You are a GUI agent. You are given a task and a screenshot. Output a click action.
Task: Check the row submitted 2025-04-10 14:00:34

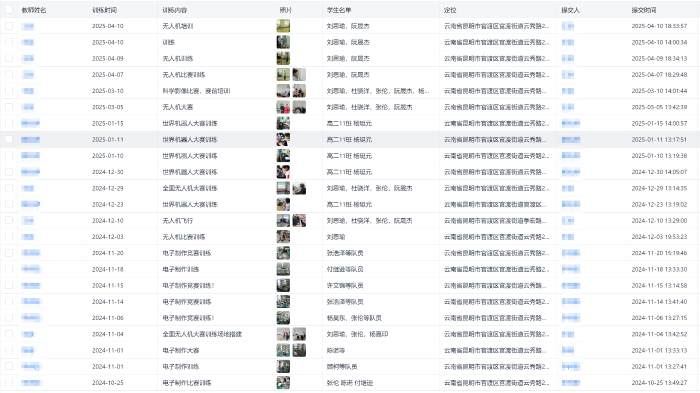tap(9, 42)
